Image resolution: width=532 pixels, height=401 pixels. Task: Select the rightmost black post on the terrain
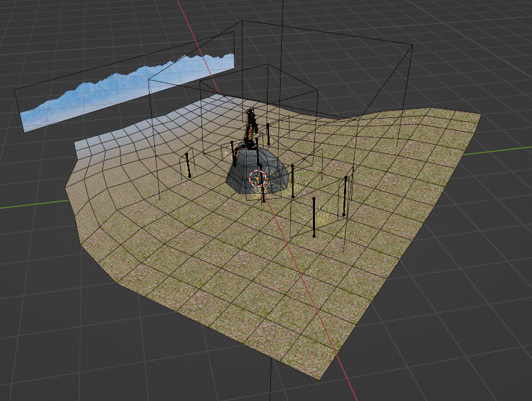345,196
